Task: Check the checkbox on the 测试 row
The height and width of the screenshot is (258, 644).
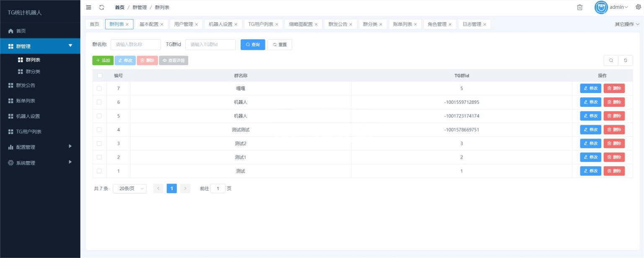Action: [x=99, y=171]
